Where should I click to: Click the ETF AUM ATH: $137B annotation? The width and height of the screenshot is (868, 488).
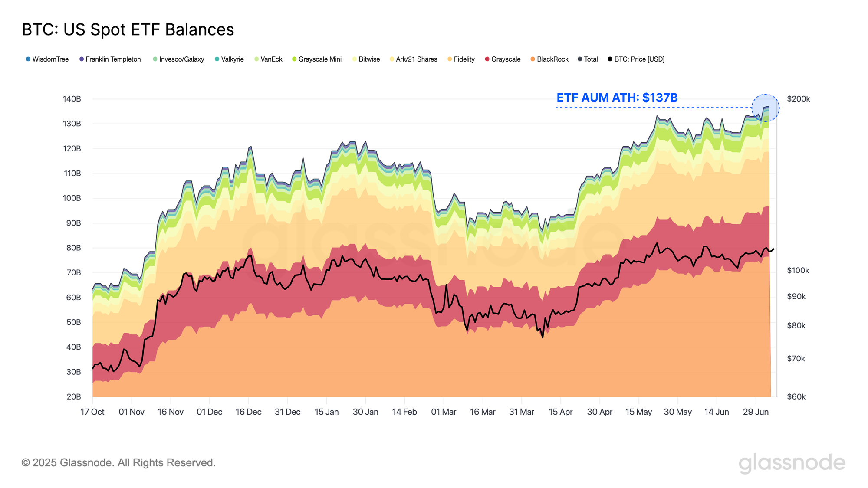[x=617, y=98]
